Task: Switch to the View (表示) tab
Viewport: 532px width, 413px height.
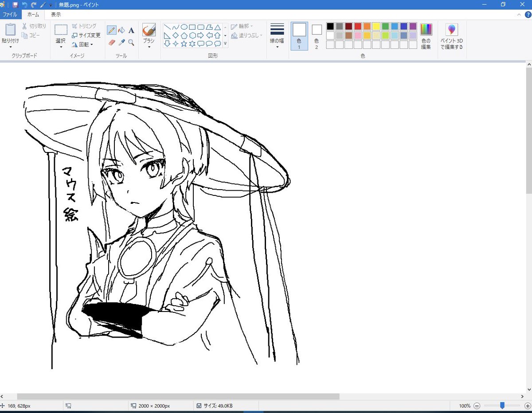Action: pyautogui.click(x=56, y=15)
